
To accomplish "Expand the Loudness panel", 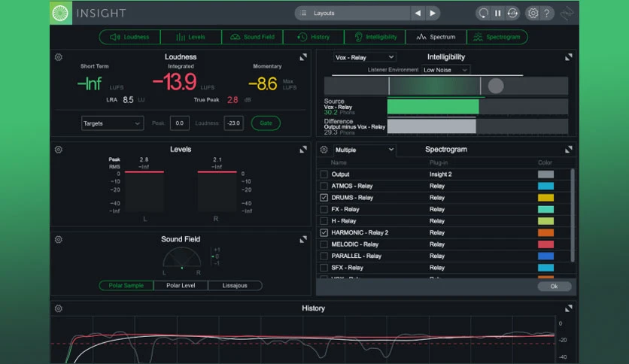I will (303, 57).
